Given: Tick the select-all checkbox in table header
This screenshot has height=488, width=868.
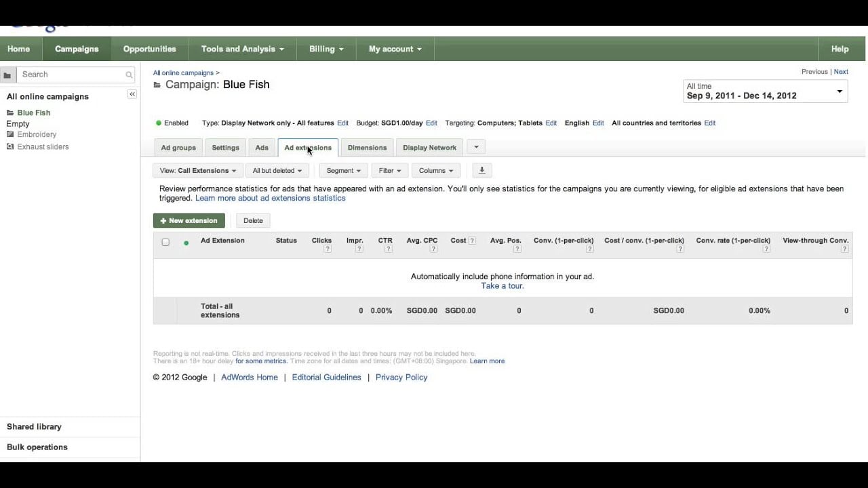Looking at the screenshot, I should [x=165, y=242].
